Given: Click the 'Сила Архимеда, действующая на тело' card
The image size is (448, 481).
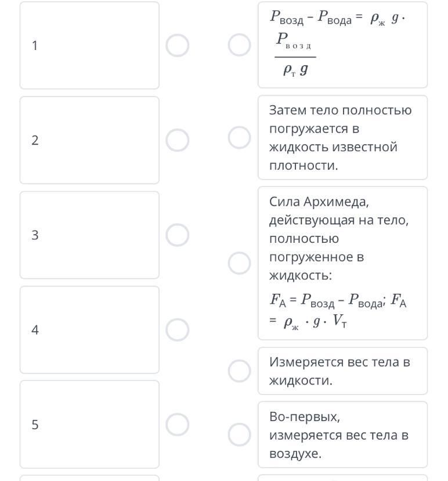Looking at the screenshot, I should [x=342, y=263].
